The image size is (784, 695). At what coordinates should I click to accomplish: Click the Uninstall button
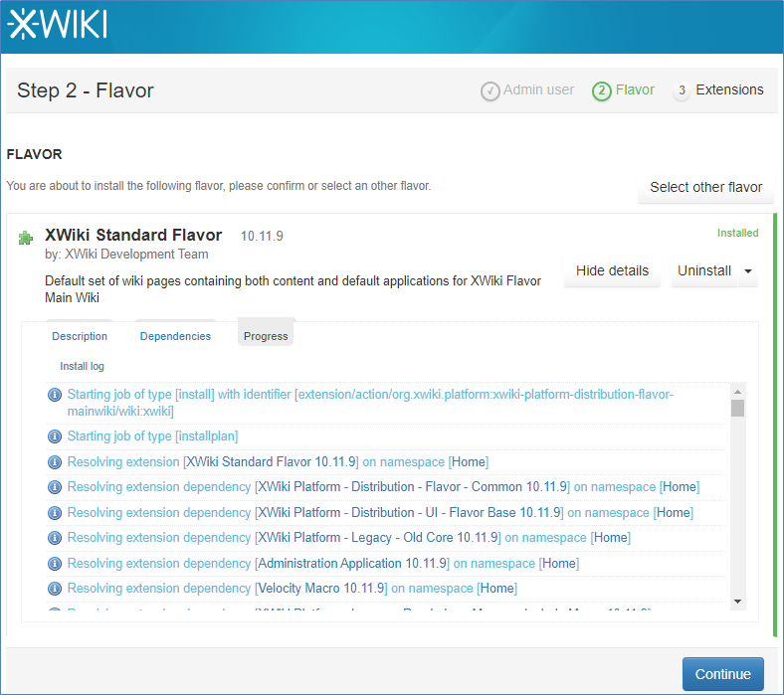[704, 271]
